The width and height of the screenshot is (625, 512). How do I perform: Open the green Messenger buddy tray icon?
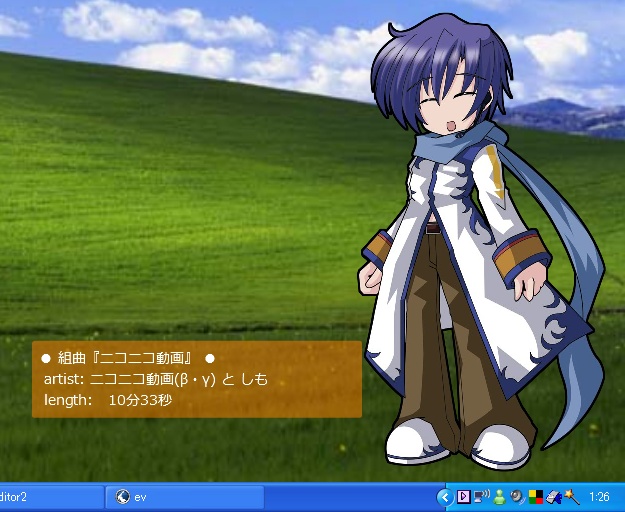click(499, 497)
